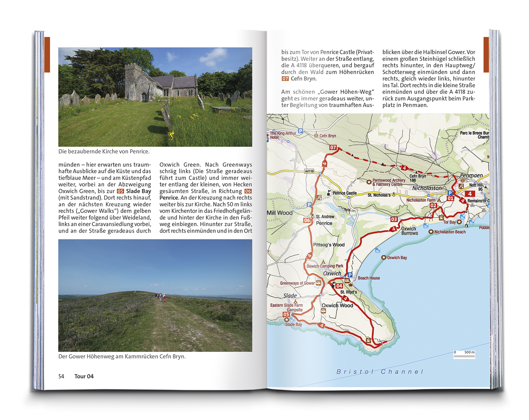Click the parking icon near The King Arthur Hotel

click(300, 131)
